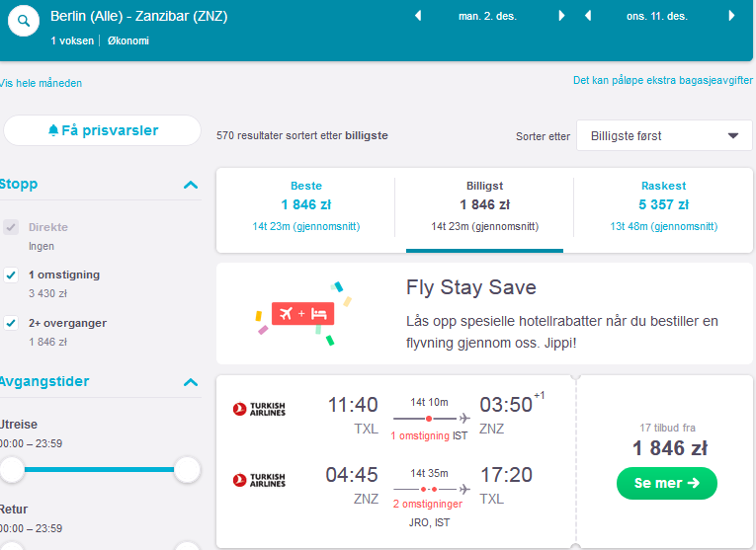The width and height of the screenshot is (756, 550).
Task: Uncheck the 1 omstigning filter
Action: 11,275
